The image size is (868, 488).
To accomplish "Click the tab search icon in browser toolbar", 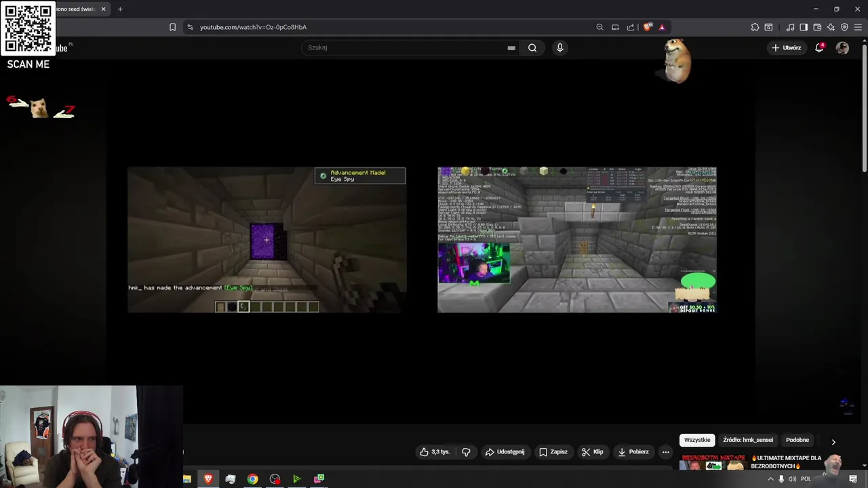I will pyautogui.click(x=768, y=27).
